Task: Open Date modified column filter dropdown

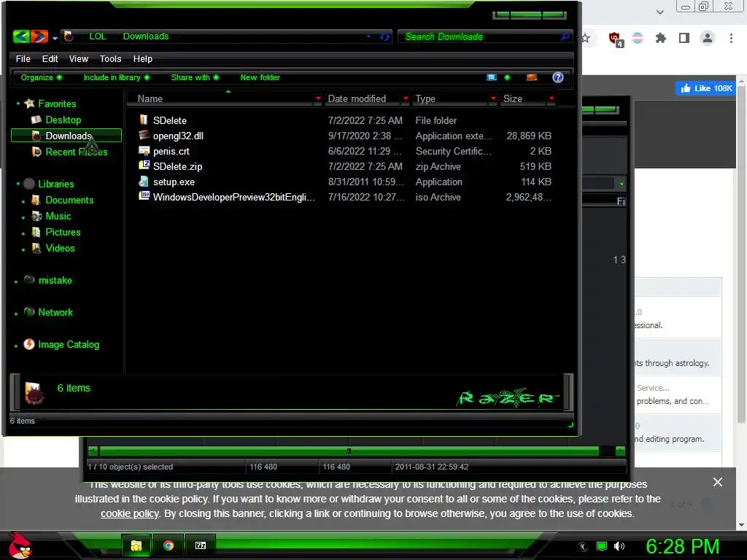Action: click(406, 98)
